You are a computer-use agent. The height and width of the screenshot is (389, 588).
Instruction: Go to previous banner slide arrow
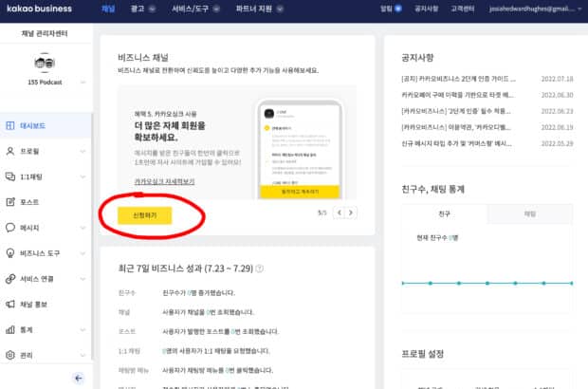pos(339,213)
